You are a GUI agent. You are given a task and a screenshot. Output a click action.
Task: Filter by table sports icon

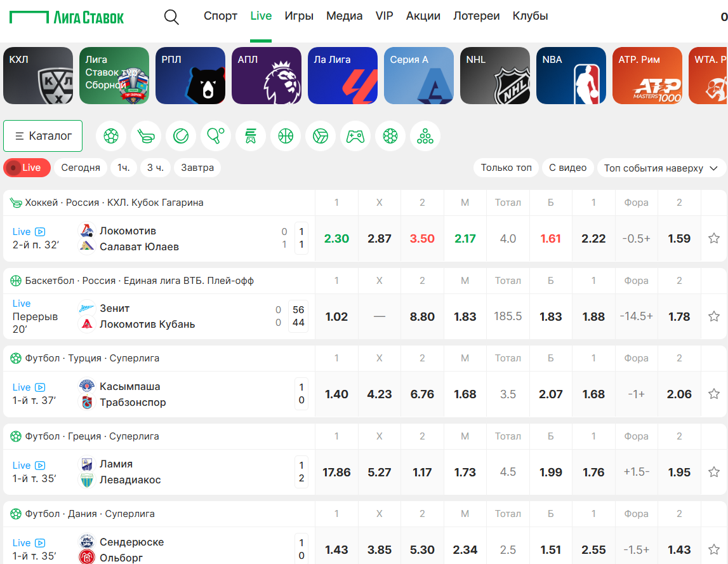(251, 136)
